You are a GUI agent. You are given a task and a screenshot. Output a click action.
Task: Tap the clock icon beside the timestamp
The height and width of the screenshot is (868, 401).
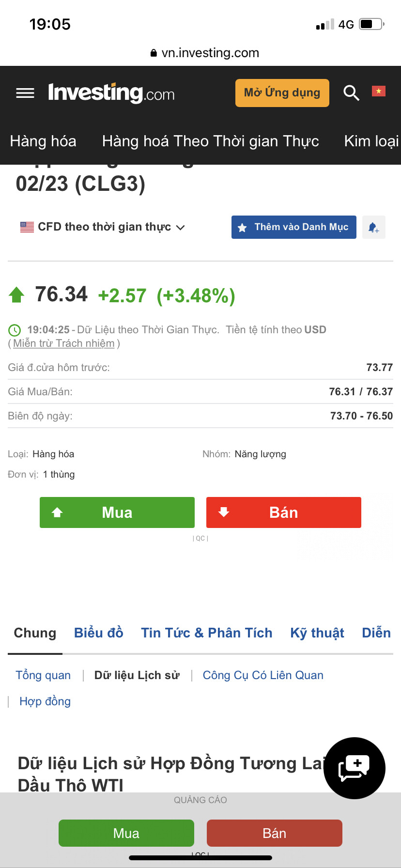[x=15, y=330]
